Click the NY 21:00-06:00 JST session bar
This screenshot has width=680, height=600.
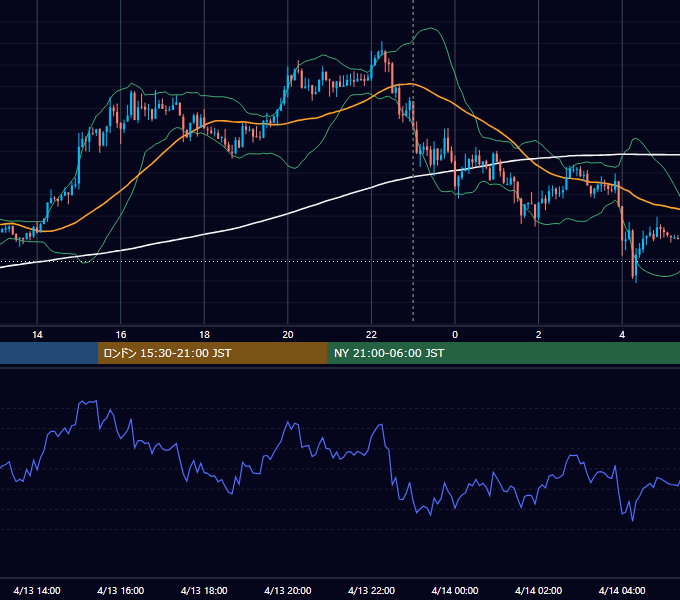point(503,353)
